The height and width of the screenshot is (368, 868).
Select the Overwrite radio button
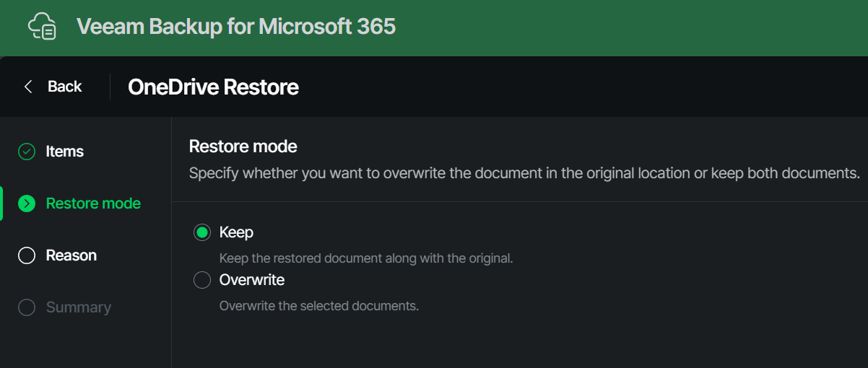click(202, 280)
